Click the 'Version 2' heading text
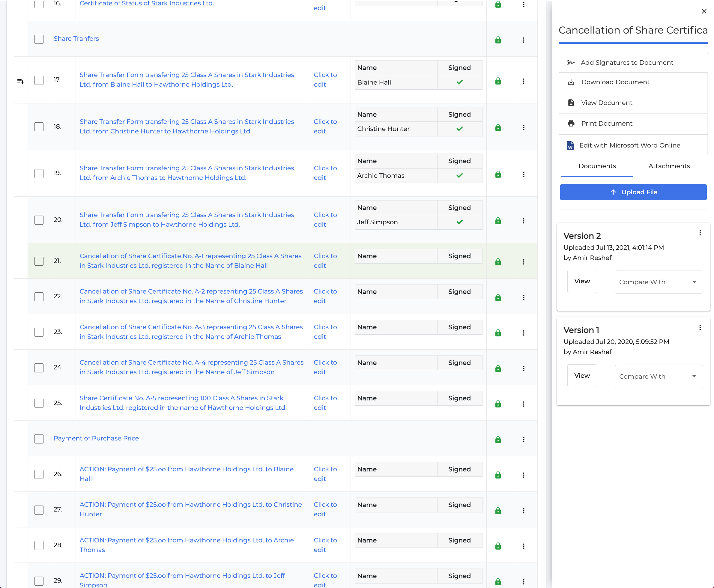Screen dimensions: 714x588 (582, 236)
